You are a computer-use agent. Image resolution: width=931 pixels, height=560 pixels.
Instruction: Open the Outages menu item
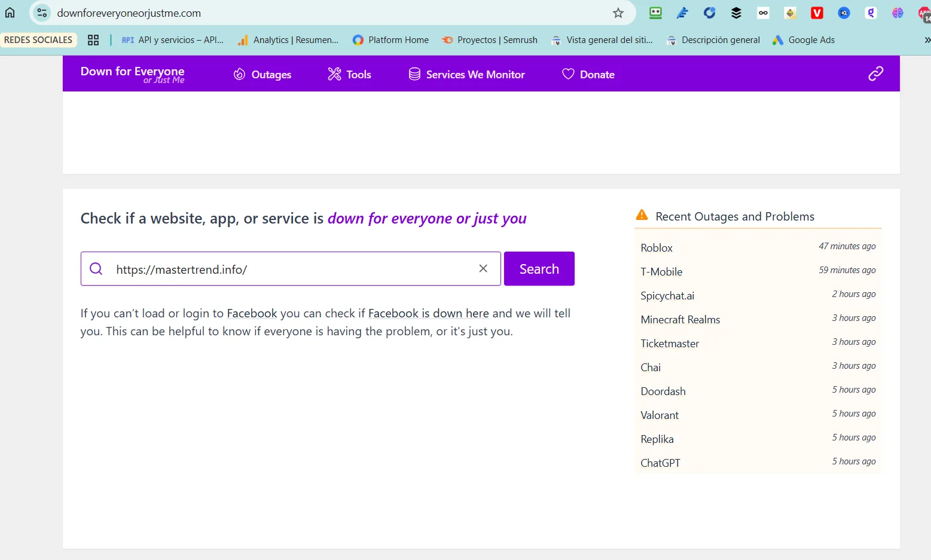click(x=262, y=74)
